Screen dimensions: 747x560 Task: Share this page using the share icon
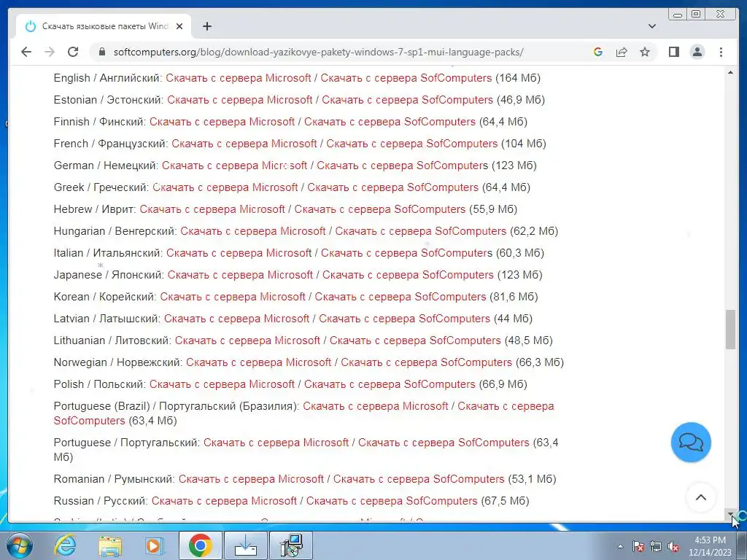622,52
